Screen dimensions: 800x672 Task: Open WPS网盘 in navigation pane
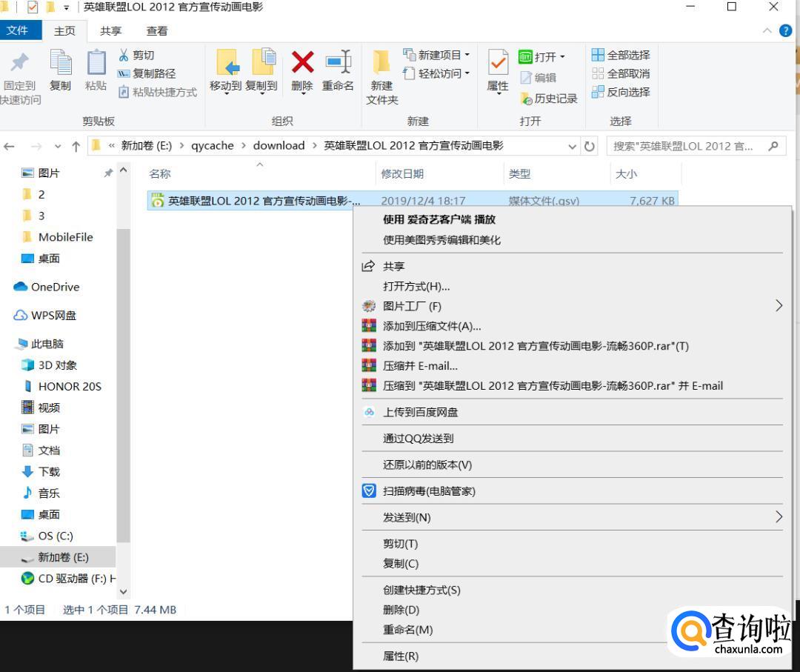(45, 316)
